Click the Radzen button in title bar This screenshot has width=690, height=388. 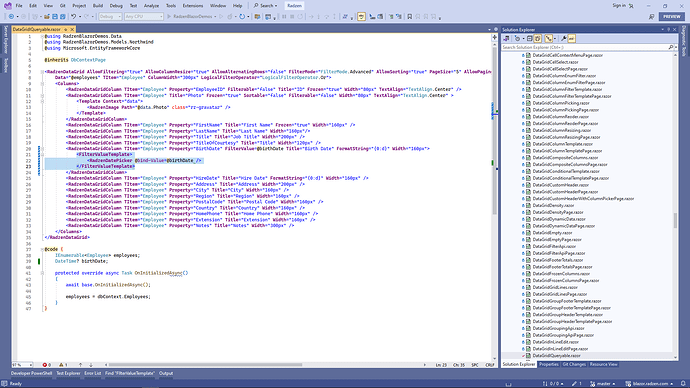click(x=294, y=6)
